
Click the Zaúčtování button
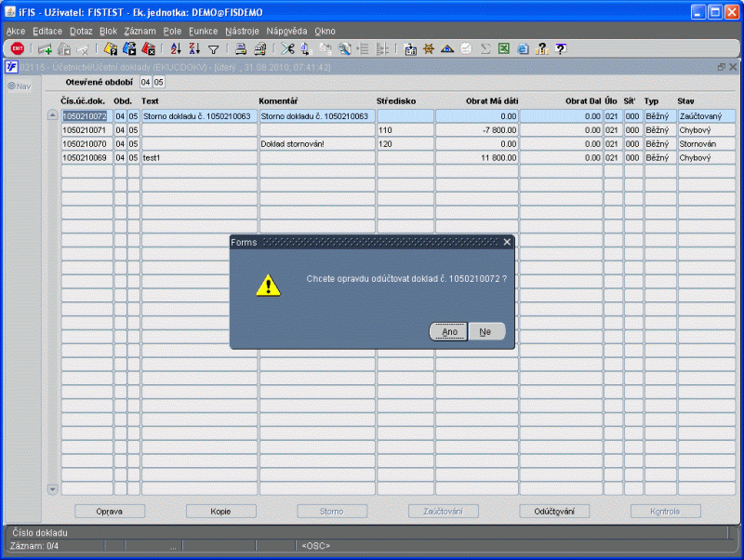[x=444, y=511]
